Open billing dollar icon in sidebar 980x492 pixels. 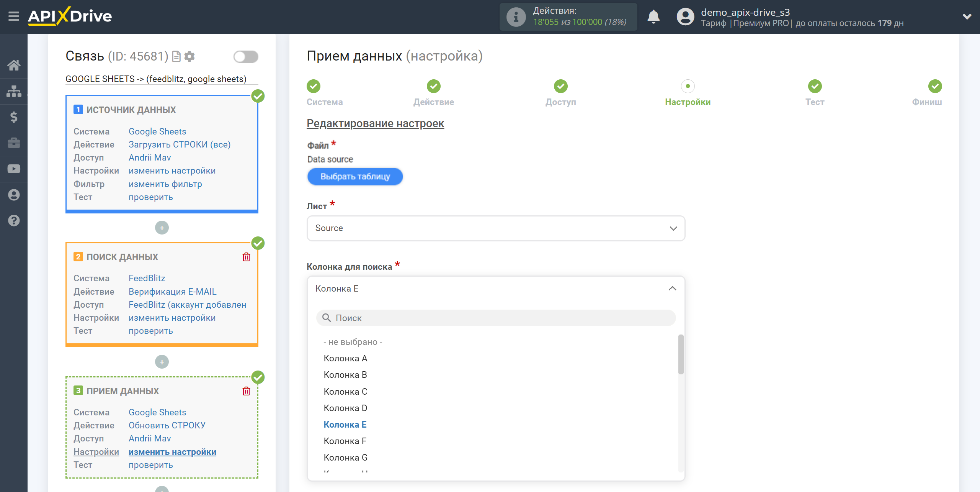coord(14,117)
